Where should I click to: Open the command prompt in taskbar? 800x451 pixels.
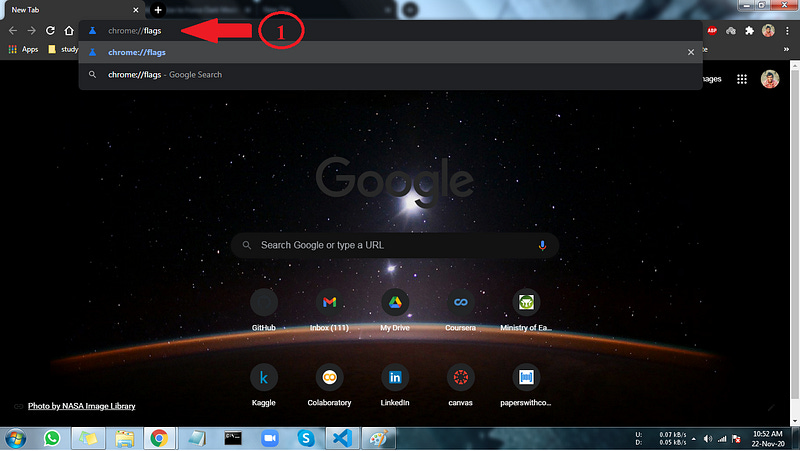click(233, 439)
